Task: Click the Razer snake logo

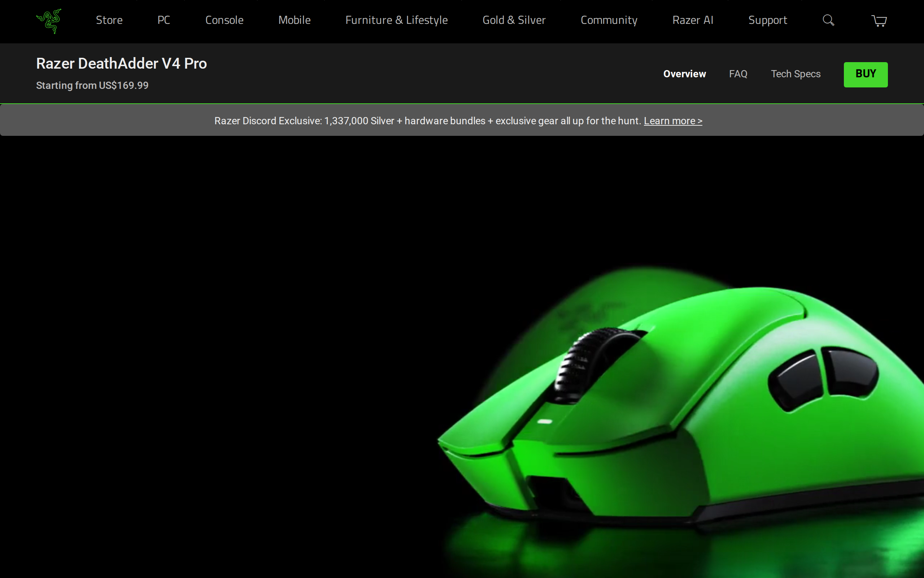Action: coord(48,21)
